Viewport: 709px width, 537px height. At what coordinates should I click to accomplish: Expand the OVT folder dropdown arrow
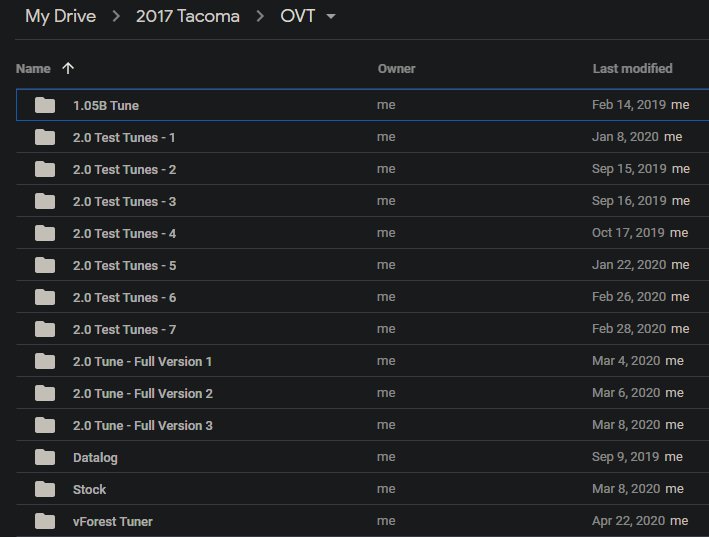coord(331,17)
